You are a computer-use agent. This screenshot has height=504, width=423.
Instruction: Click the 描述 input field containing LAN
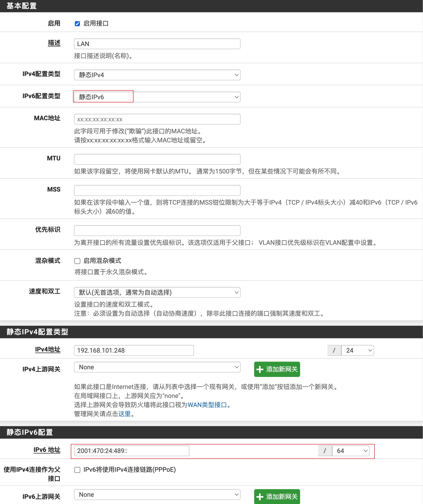coord(157,44)
